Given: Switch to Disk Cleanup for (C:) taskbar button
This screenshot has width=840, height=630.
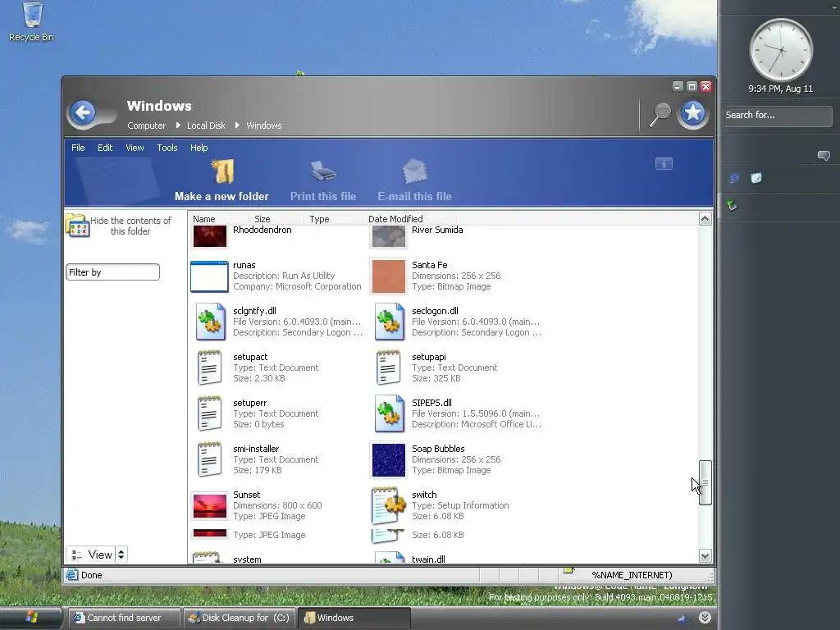Looking at the screenshot, I should 240,618.
